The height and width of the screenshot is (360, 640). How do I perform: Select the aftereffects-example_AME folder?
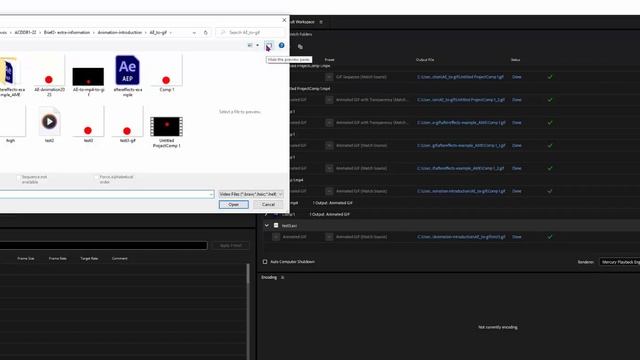(11, 76)
